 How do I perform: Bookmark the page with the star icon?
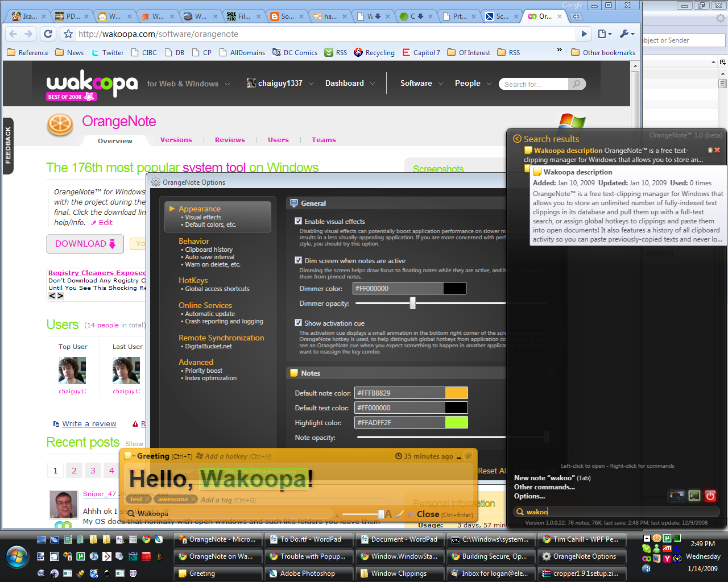click(x=68, y=34)
